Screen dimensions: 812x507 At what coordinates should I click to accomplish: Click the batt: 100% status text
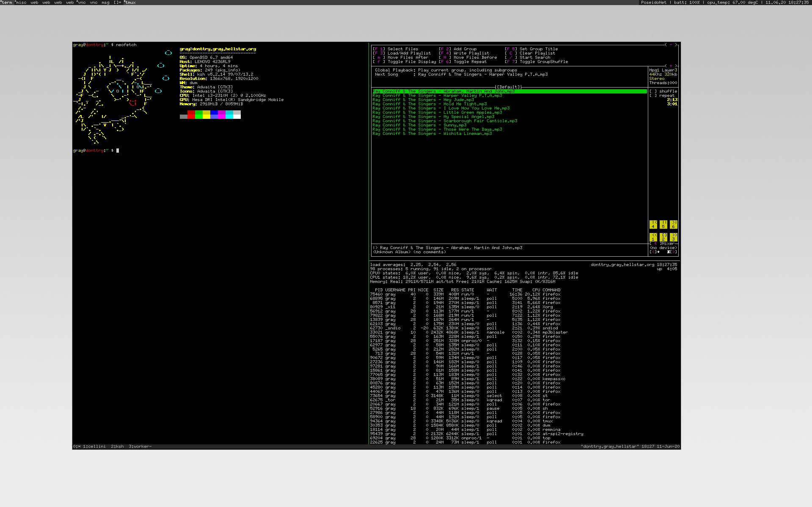[x=687, y=3]
